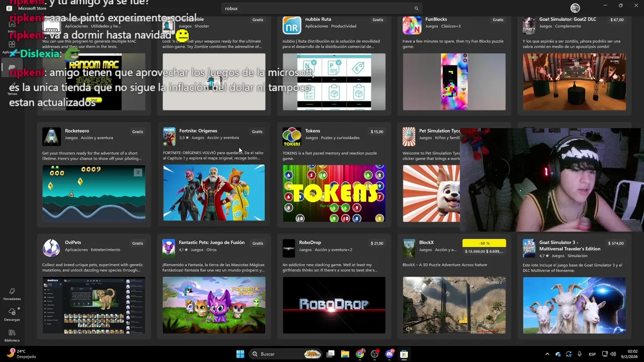Click the RoboDrop title text

tap(310, 242)
